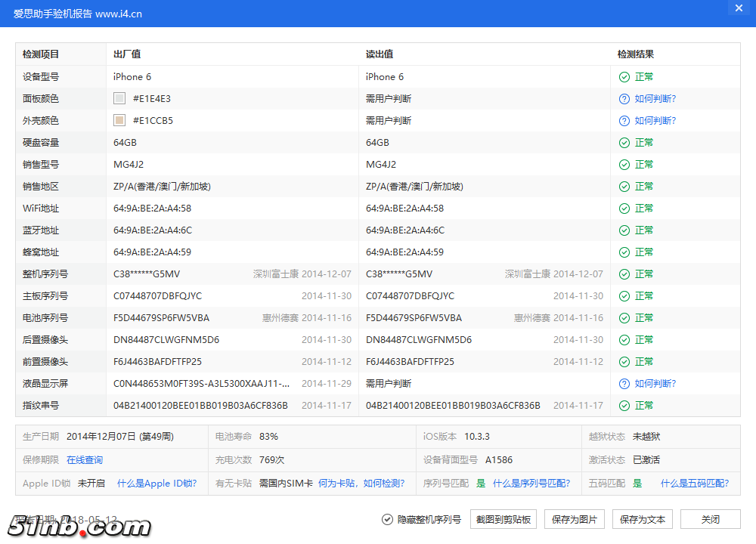
Task: Click the green check icon in 电池序列号 row
Action: pos(624,318)
